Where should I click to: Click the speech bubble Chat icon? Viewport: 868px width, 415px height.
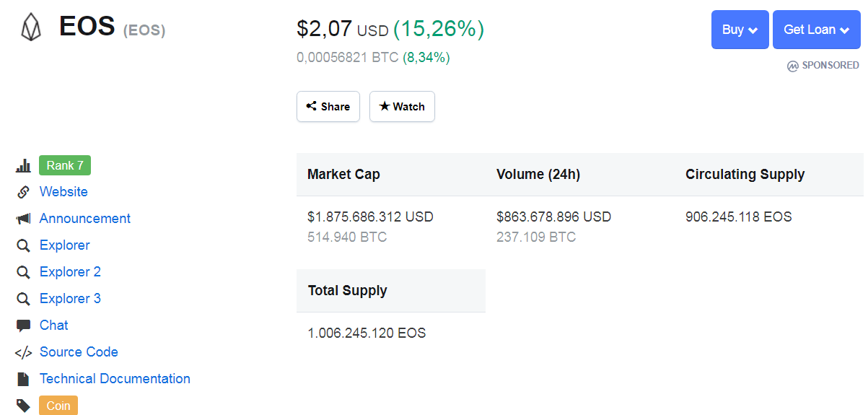23,326
